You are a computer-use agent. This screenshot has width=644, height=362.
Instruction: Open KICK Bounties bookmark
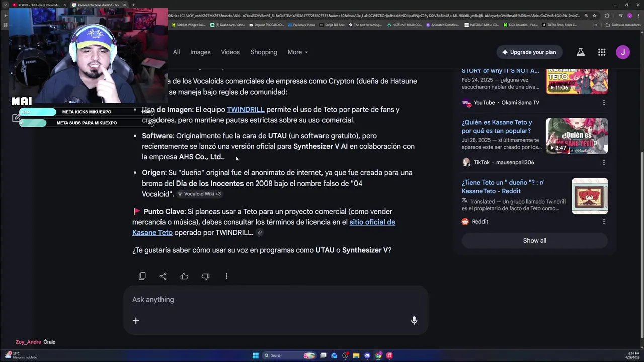(x=521, y=25)
